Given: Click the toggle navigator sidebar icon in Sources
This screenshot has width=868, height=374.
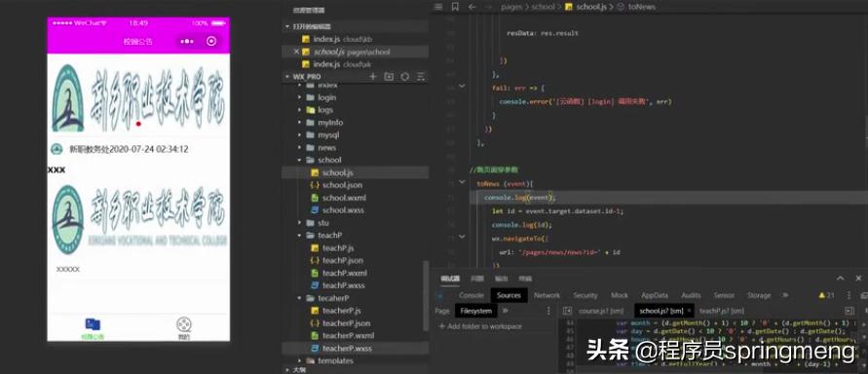Looking at the screenshot, I should click(567, 311).
